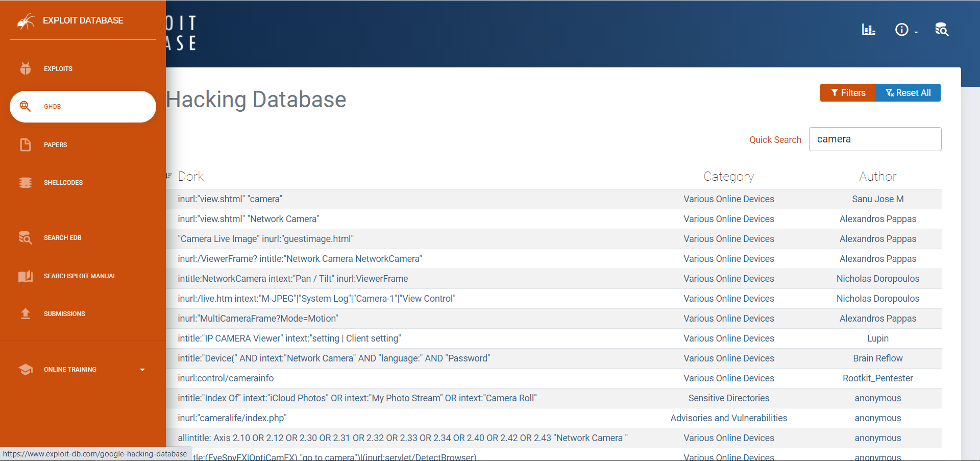Sort table by Dork column header
This screenshot has width=980, height=461.
190,177
